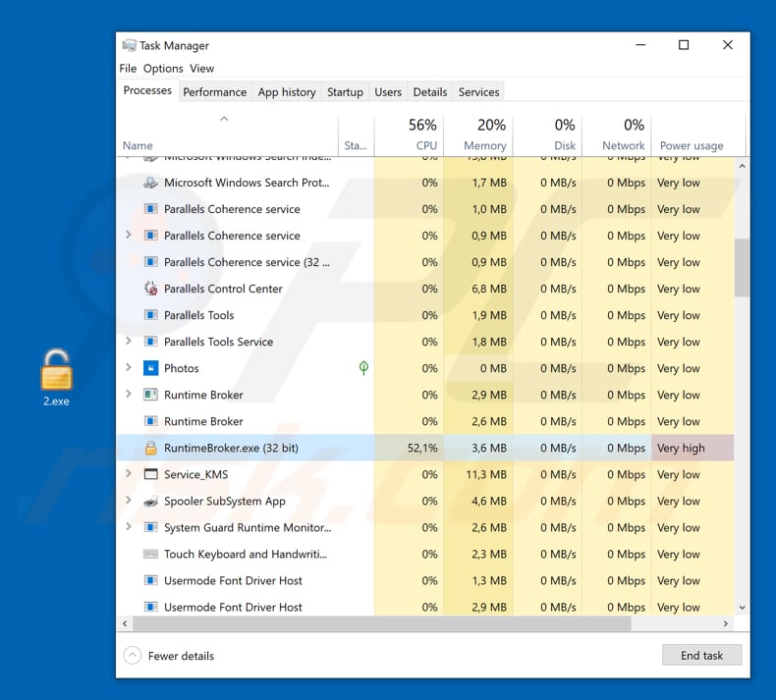The image size is (776, 700).
Task: Expand the Spooler SubSystem App group
Action: click(129, 500)
